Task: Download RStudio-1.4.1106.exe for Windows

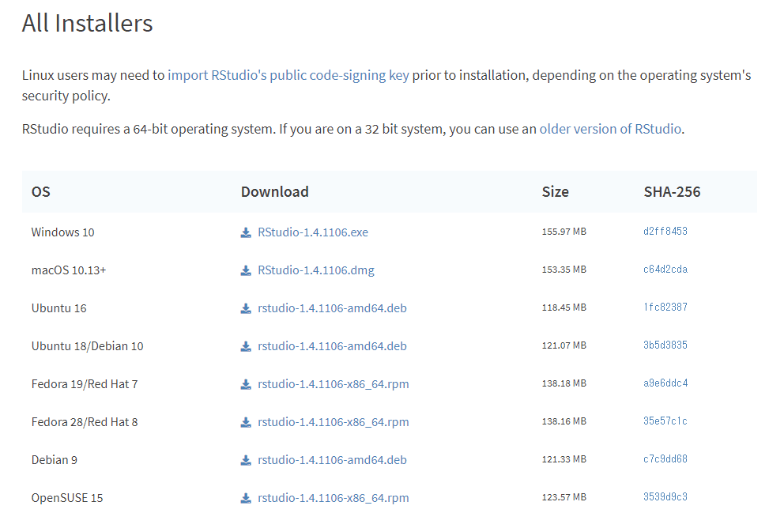Action: click(x=313, y=232)
